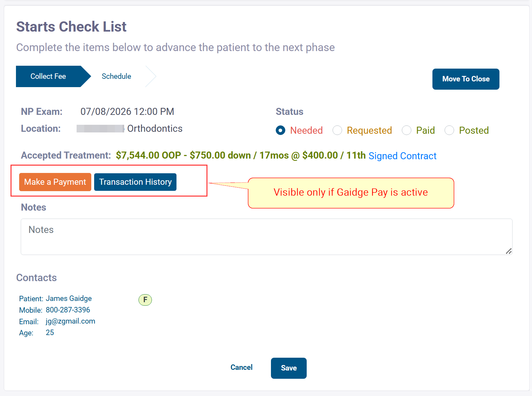532x396 pixels.
Task: Click the Move To Close button
Action: (x=466, y=79)
